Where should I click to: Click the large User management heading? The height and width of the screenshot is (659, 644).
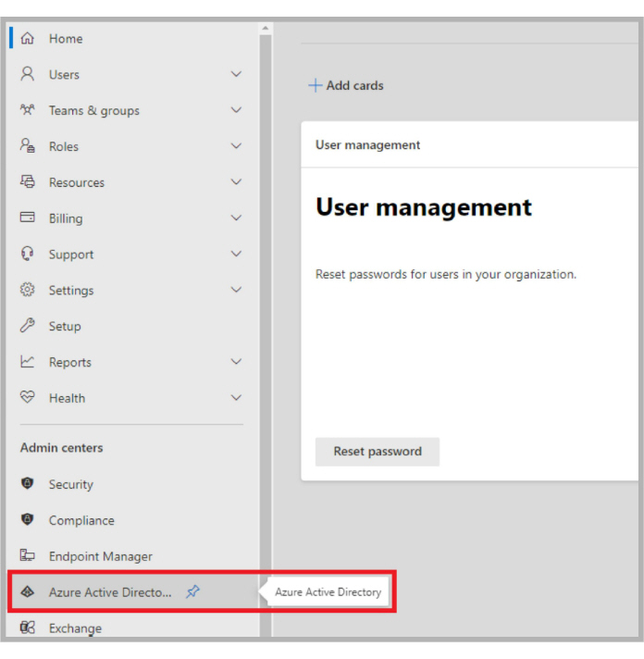pos(424,207)
